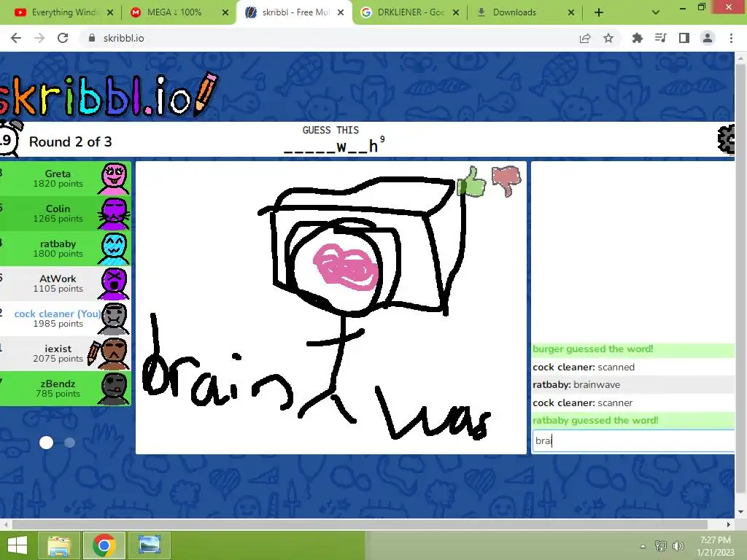This screenshot has height=560, width=747.
Task: Click 'GUESS THIS' label
Action: (x=330, y=130)
